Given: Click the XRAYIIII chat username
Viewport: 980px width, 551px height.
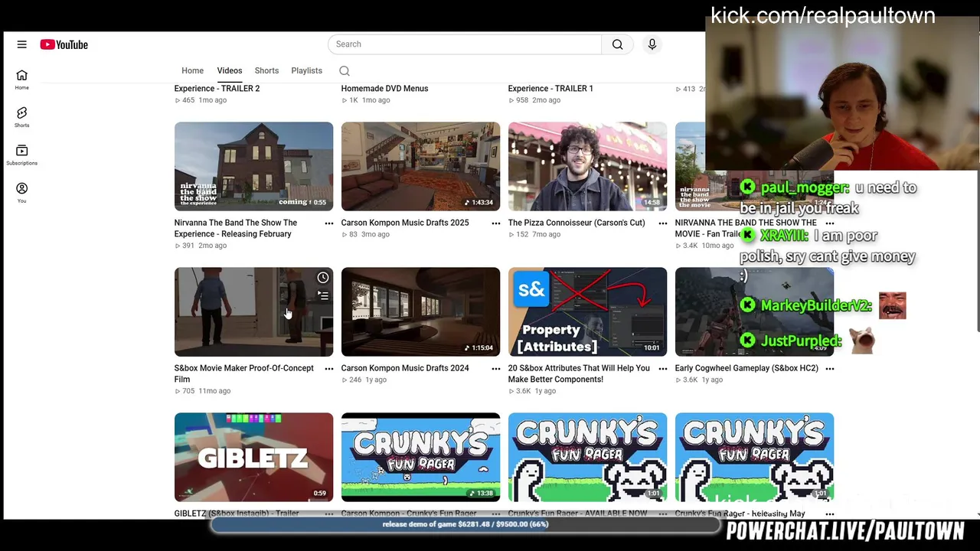Looking at the screenshot, I should pos(783,236).
